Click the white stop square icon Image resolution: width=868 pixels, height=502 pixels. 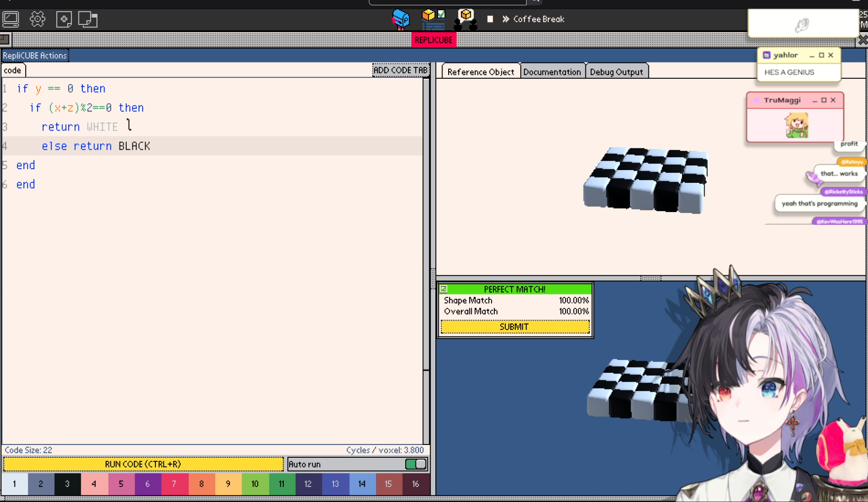tap(490, 19)
